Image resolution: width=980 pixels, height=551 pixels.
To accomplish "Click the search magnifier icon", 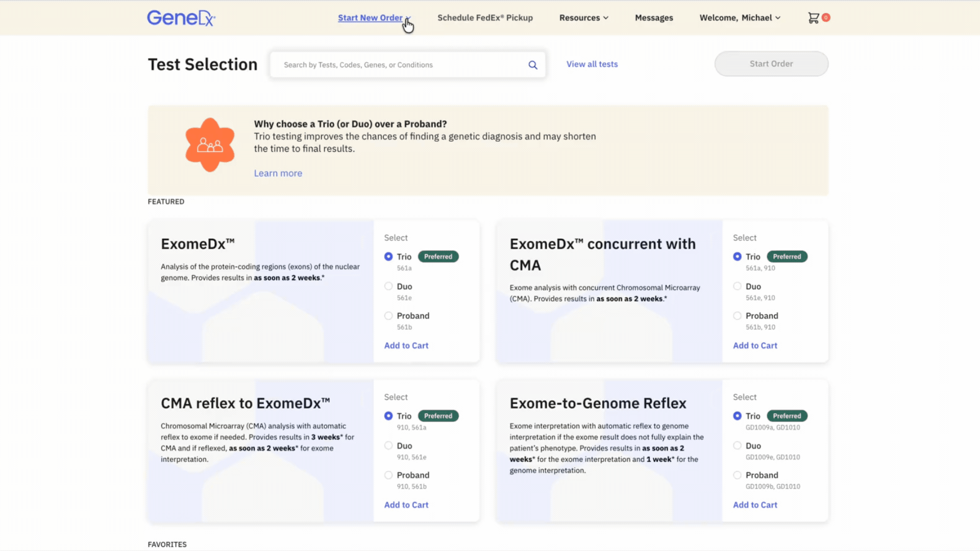I will (533, 65).
